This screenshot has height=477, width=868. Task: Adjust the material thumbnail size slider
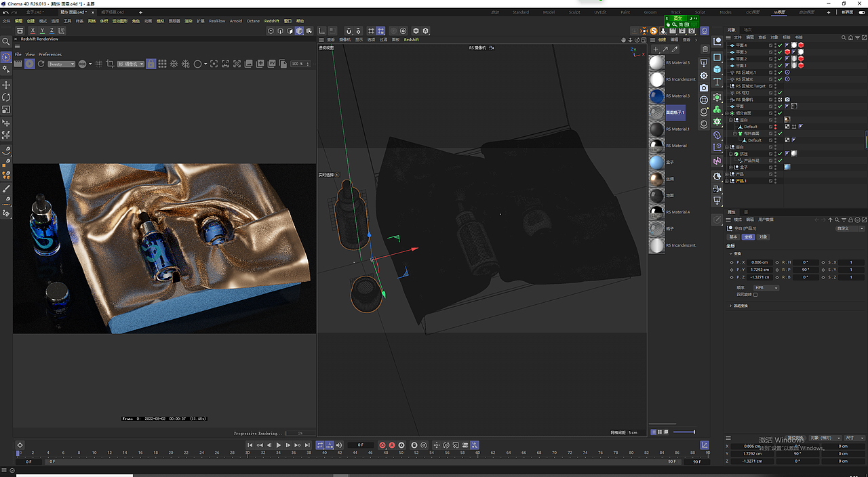coord(684,432)
